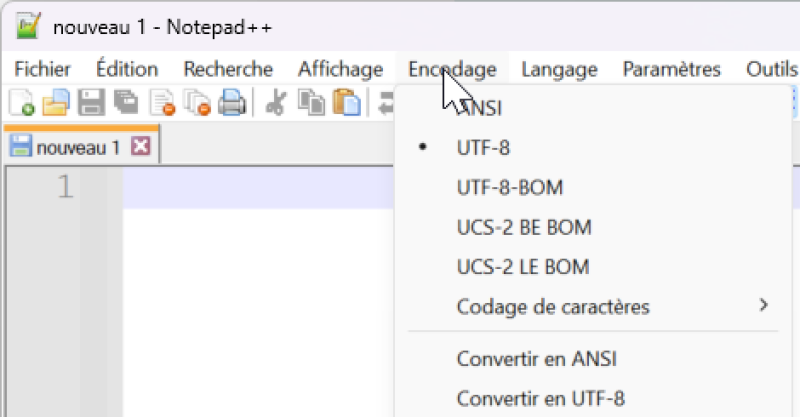This screenshot has height=417, width=800.
Task: Select UTF-8 encoding
Action: pyautogui.click(x=594, y=148)
